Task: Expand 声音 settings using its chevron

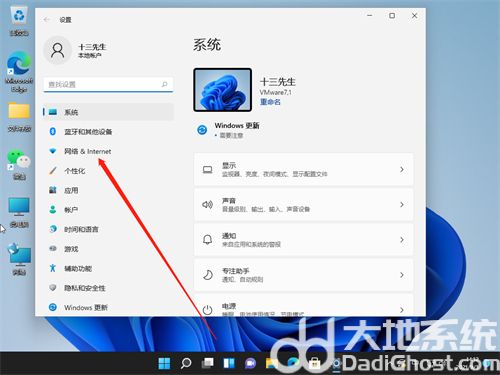Action: (x=402, y=205)
